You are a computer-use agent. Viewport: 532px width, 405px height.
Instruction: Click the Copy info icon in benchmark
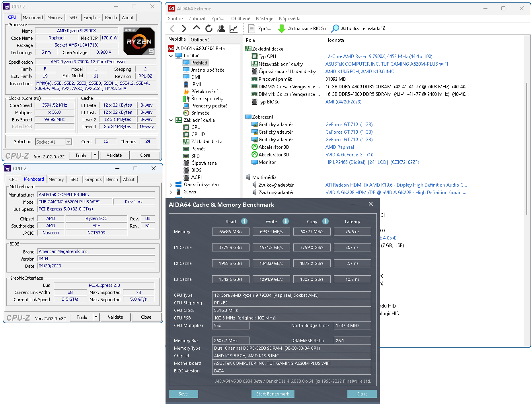point(325,221)
